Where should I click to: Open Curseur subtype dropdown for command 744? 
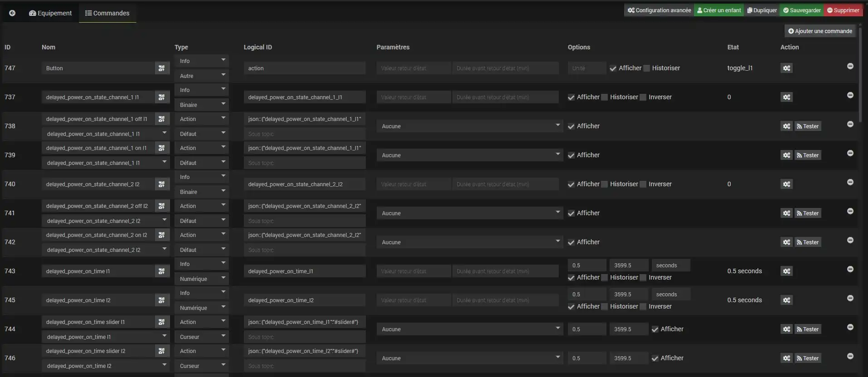tap(201, 337)
